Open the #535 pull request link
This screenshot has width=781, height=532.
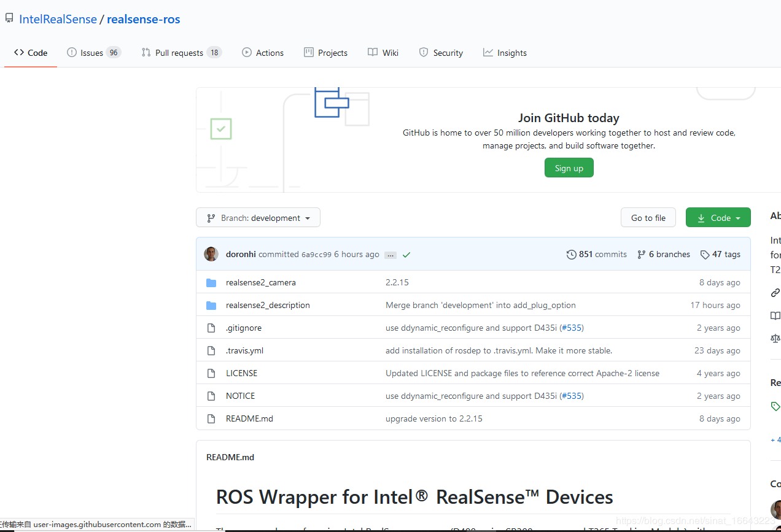(571, 328)
